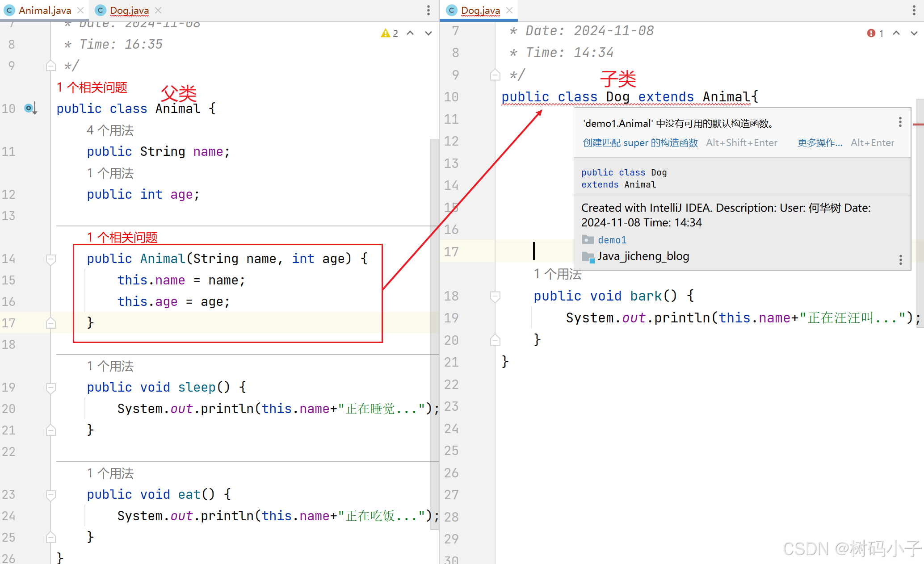Click the subclass gutter icon beside Animal class
Viewport: 924px width, 564px height.
pyautogui.click(x=30, y=108)
